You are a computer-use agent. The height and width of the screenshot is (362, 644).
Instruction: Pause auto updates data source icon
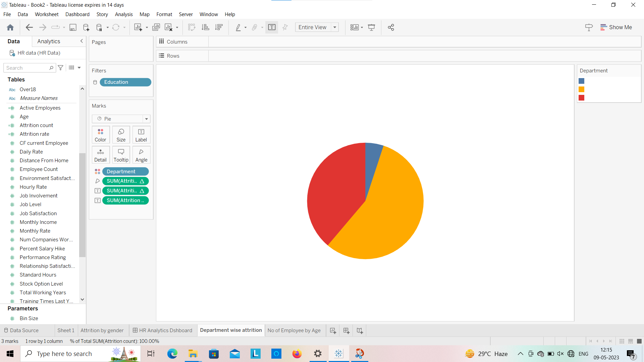pyautogui.click(x=99, y=27)
